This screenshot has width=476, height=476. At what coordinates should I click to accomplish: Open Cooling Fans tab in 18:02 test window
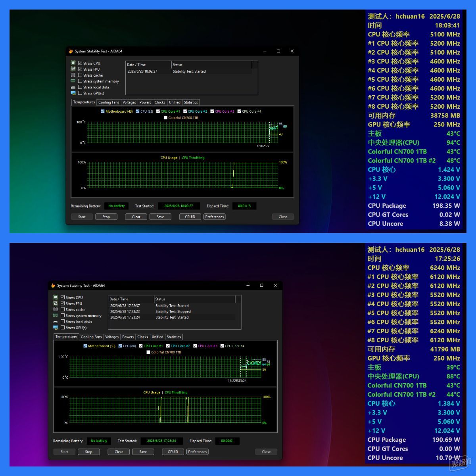pyautogui.click(x=109, y=102)
